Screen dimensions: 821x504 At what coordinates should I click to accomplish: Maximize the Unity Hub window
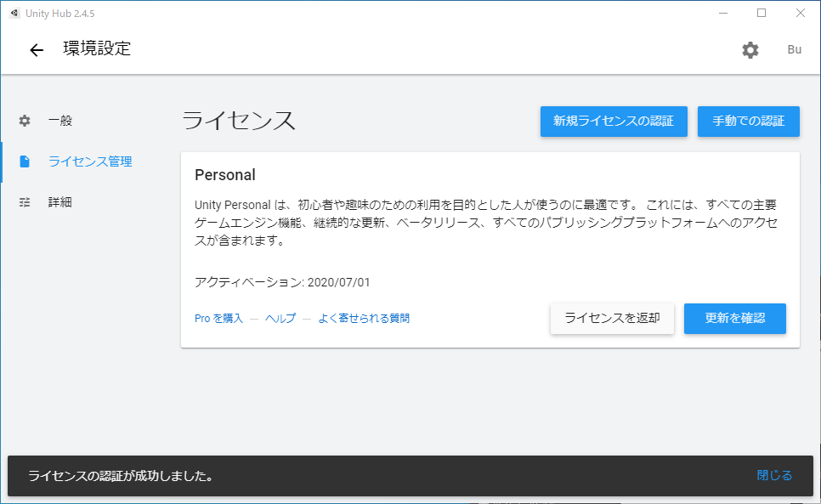762,13
